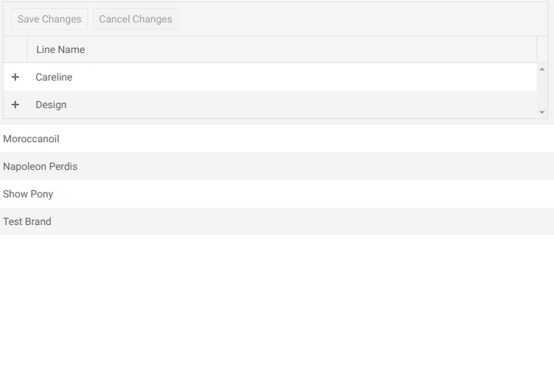The height and width of the screenshot is (392, 554).
Task: Sort by the Line Name column header
Action: tap(60, 49)
